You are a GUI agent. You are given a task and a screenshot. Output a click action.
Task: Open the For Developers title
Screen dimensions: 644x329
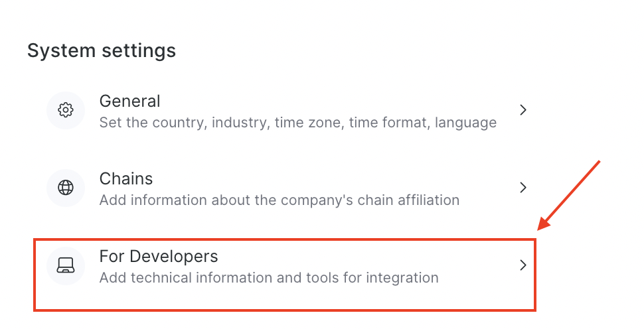point(159,256)
